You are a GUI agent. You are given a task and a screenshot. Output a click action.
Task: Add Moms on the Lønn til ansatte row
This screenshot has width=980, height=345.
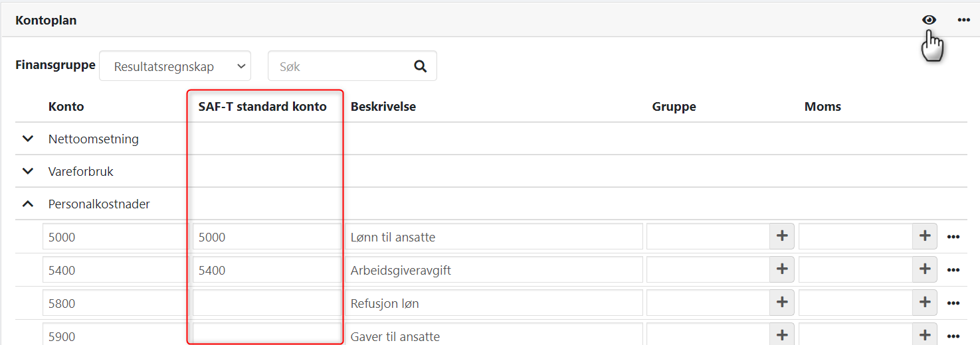click(x=924, y=236)
